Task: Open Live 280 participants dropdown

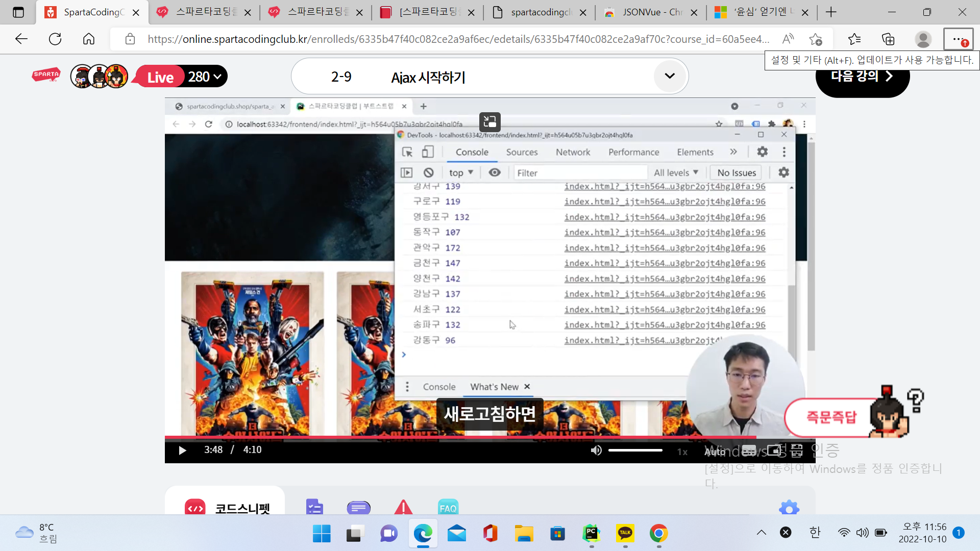Action: click(181, 77)
